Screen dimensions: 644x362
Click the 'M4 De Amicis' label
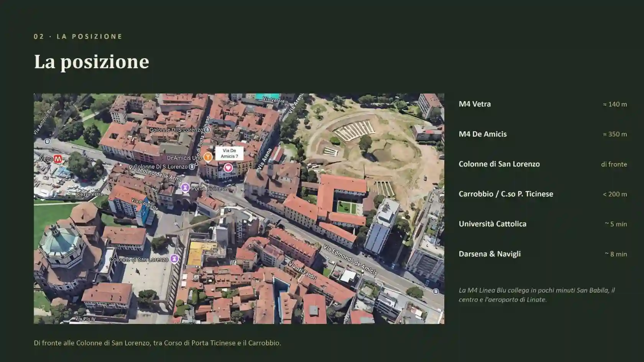[483, 134]
